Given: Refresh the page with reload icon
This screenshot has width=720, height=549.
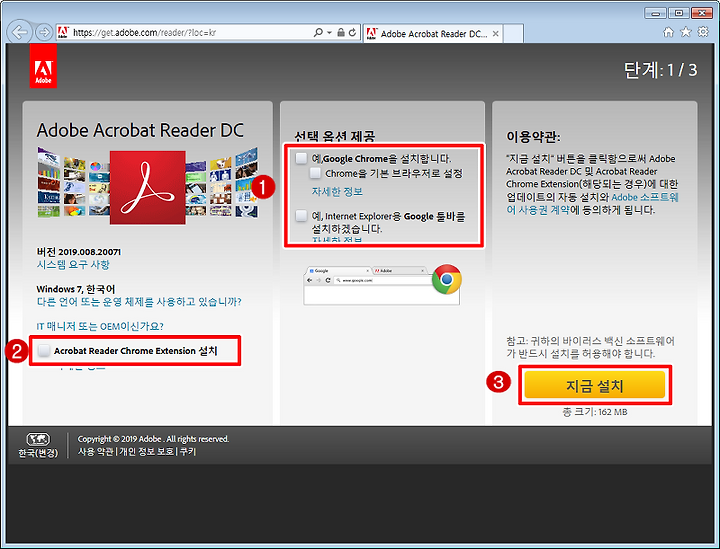Looking at the screenshot, I should point(352,33).
